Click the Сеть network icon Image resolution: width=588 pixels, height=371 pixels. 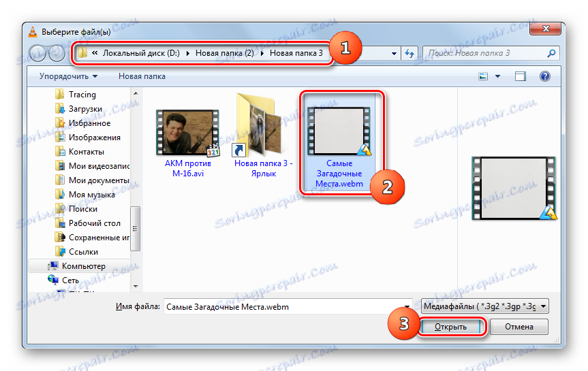pyautogui.click(x=53, y=280)
